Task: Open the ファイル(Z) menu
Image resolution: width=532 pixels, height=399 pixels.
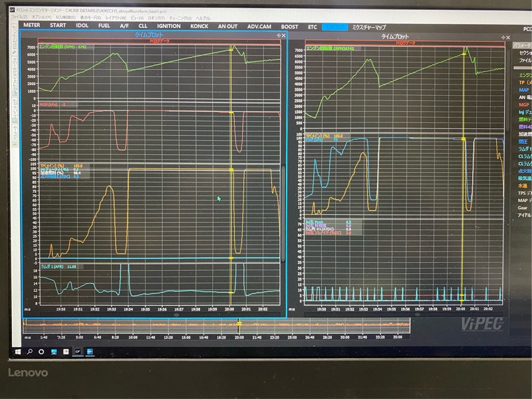Action: (x=19, y=17)
